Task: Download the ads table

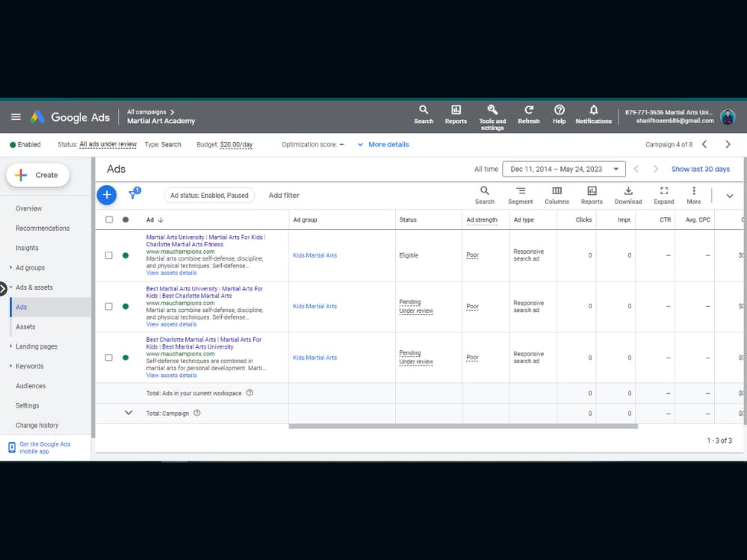Action: tap(628, 195)
